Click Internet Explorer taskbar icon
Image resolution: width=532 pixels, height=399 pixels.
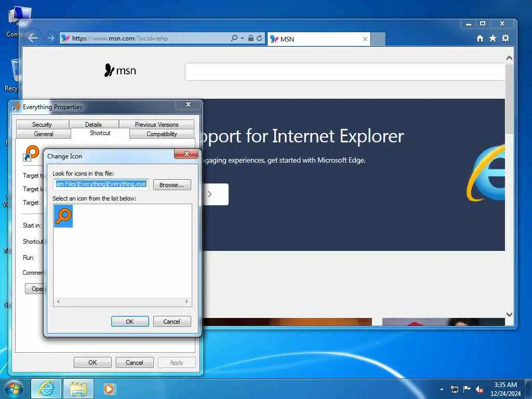tap(46, 389)
